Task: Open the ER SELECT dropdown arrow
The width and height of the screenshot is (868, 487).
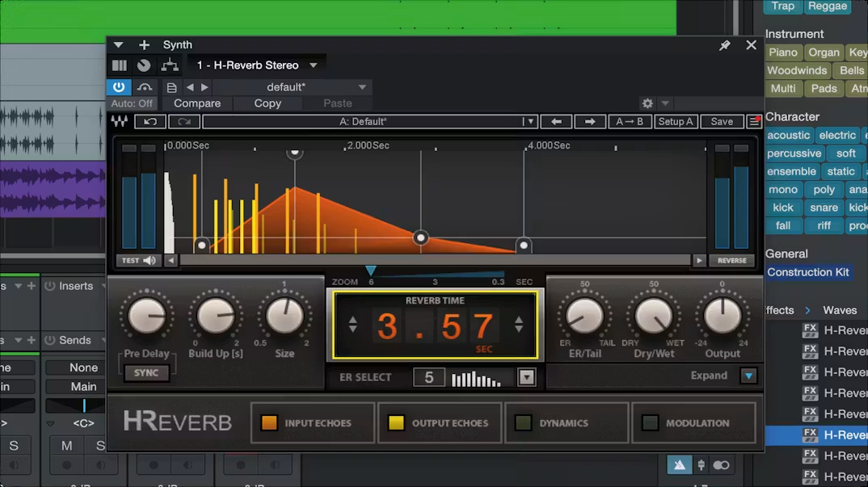Action: [x=526, y=378]
